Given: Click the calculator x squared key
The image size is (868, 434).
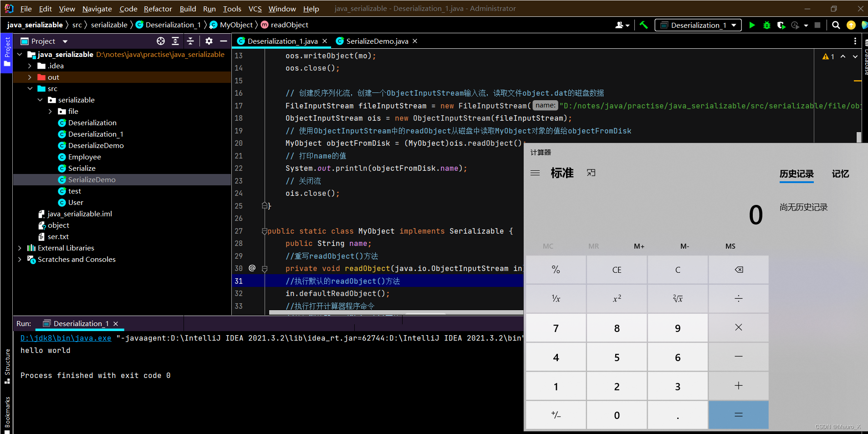Looking at the screenshot, I should coord(617,299).
